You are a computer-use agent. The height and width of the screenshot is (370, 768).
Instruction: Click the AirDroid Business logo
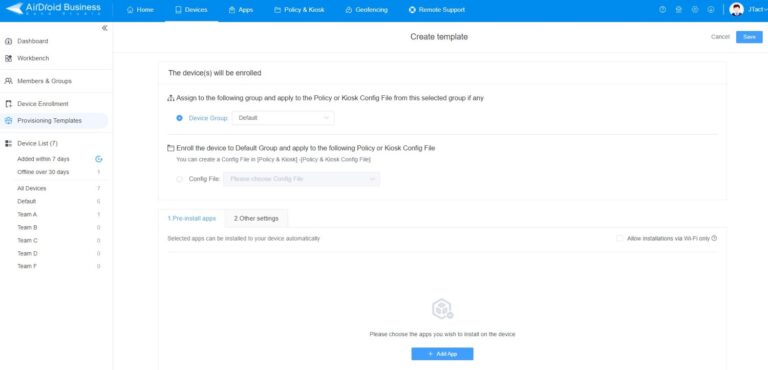[x=53, y=9]
